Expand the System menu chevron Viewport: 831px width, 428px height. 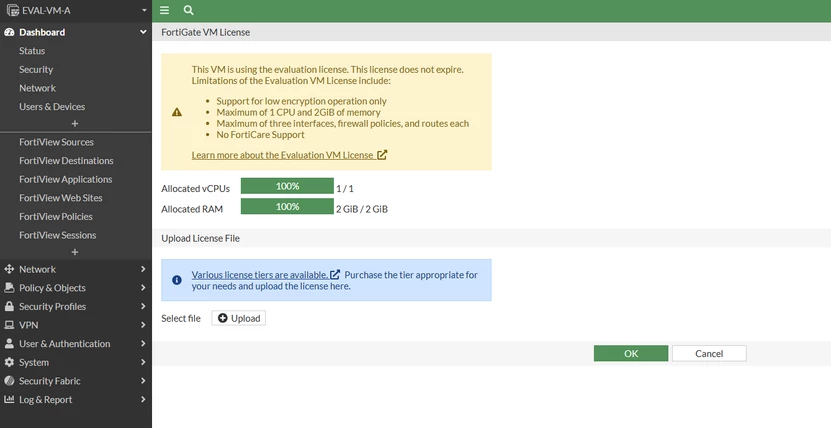click(143, 362)
